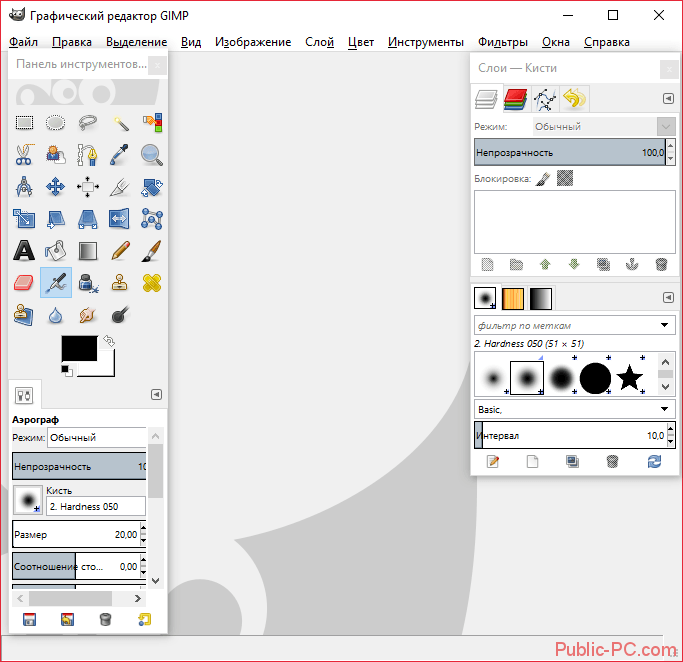Select the Free Select lasso tool
The height and width of the screenshot is (662, 683).
point(88,123)
